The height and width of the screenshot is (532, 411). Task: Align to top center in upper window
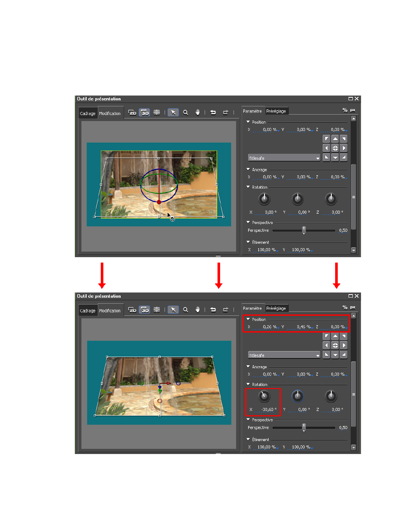pos(335,139)
